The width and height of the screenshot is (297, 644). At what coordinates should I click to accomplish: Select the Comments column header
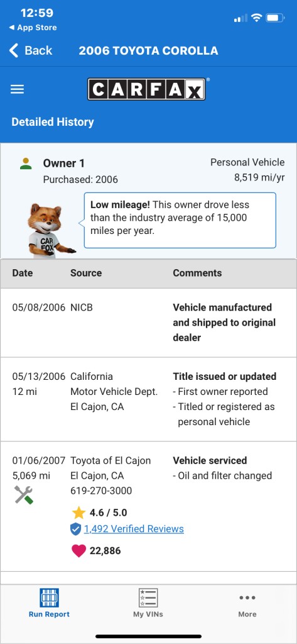point(197,273)
